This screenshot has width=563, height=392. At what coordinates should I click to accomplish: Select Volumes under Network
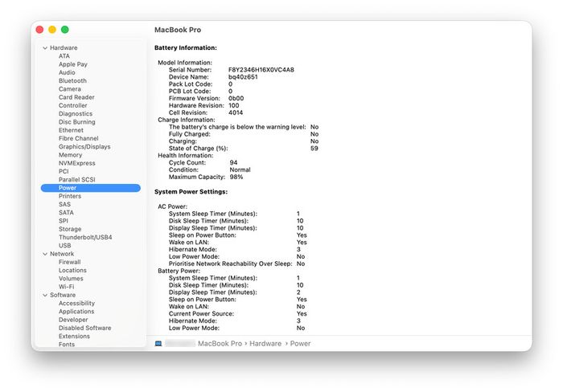[71, 279]
